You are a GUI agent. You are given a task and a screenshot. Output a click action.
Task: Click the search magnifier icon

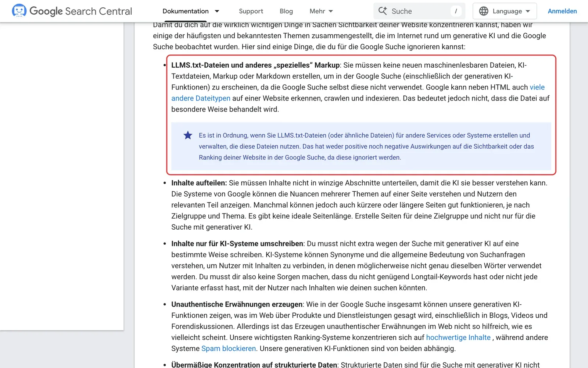point(383,11)
